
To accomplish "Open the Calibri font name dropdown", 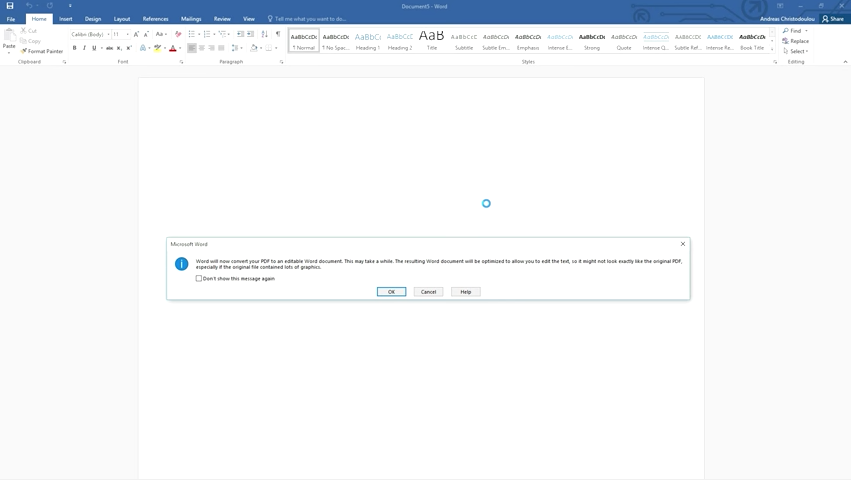I will [x=107, y=34].
